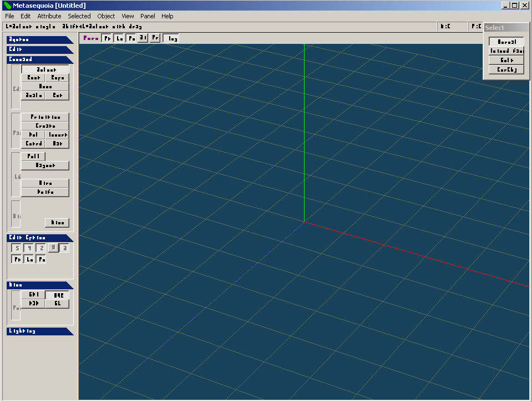The image size is (532, 402).
Task: Switch renderer to D3D in View panel
Action: pos(33,303)
